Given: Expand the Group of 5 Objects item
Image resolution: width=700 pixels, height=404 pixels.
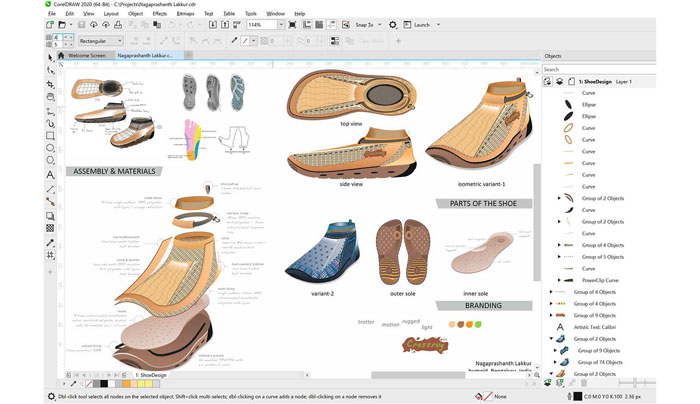Looking at the screenshot, I should pyautogui.click(x=559, y=256).
